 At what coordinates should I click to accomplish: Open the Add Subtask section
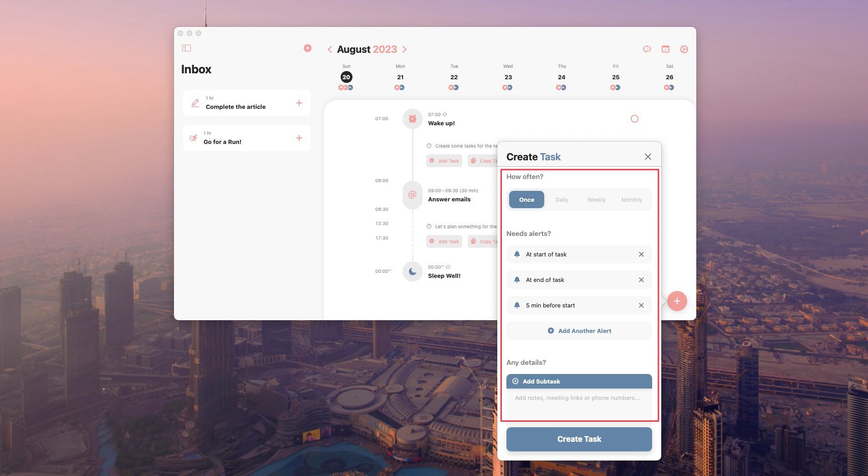click(578, 381)
